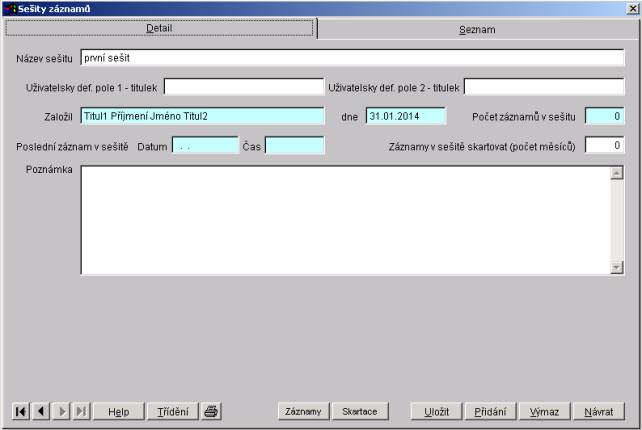Select the Detail tab
The height and width of the screenshot is (430, 642).
click(160, 29)
